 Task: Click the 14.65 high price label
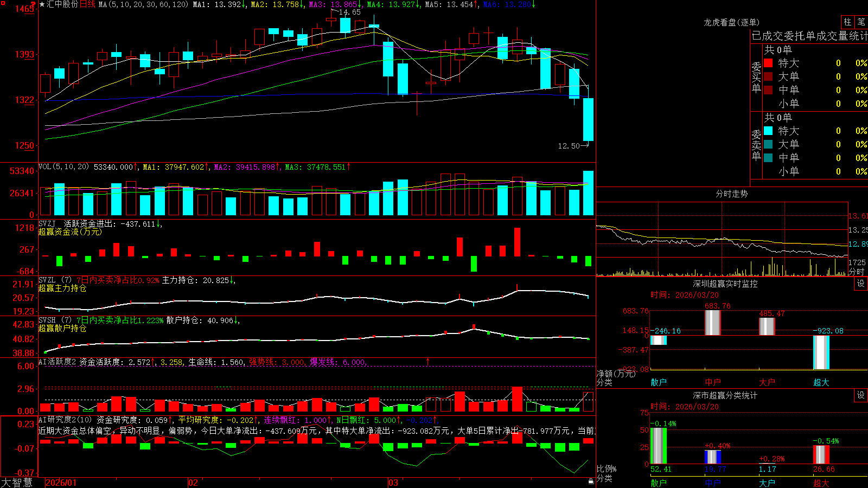point(349,12)
